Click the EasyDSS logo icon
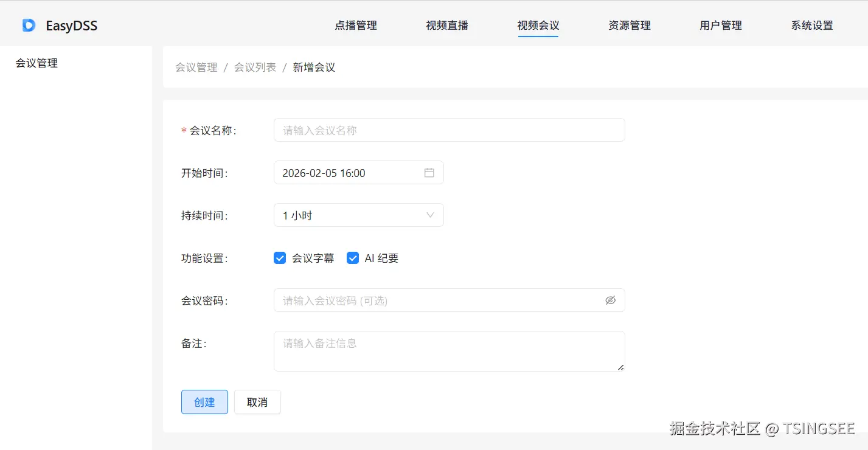This screenshot has width=868, height=450. [x=29, y=26]
